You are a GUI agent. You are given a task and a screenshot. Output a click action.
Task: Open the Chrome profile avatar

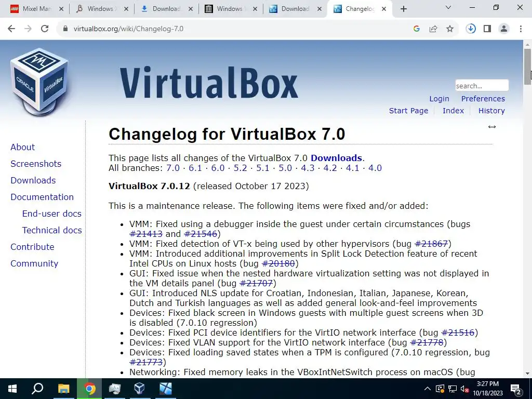[504, 29]
